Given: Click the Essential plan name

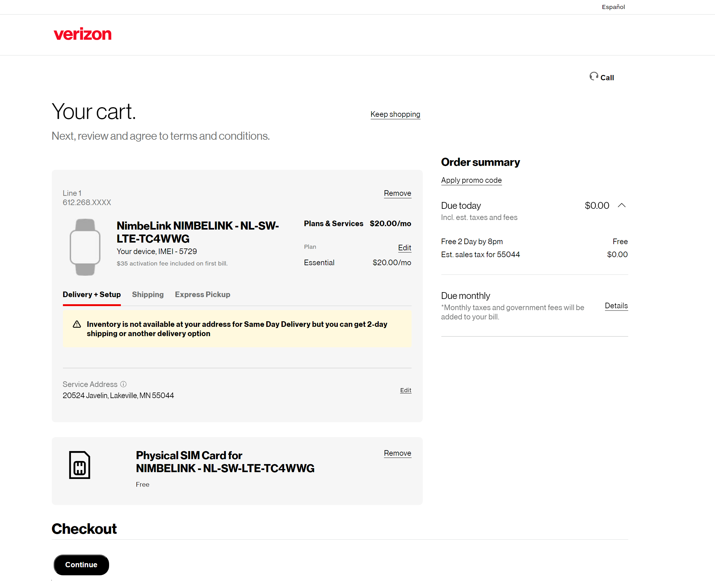Looking at the screenshot, I should 319,262.
